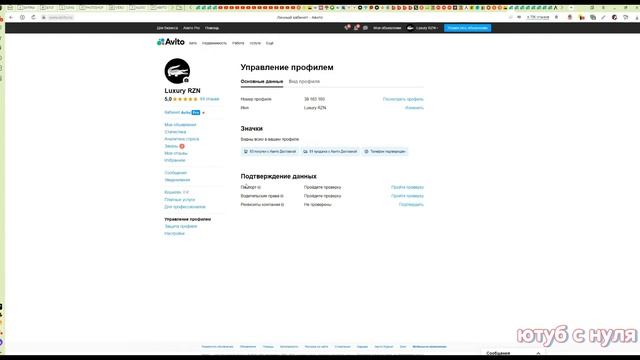Click the Luxury RZN crocodile avatar
Viewport: 640px width, 360px height.
(177, 71)
